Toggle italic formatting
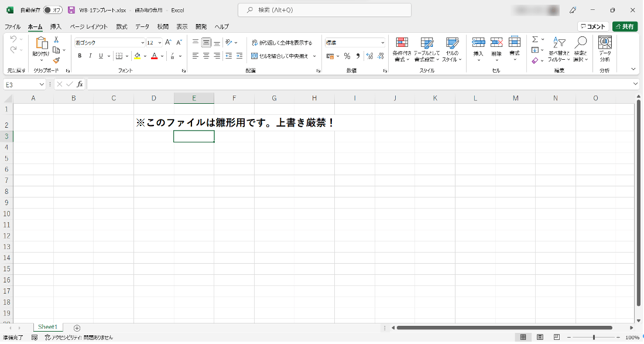 pyautogui.click(x=90, y=56)
